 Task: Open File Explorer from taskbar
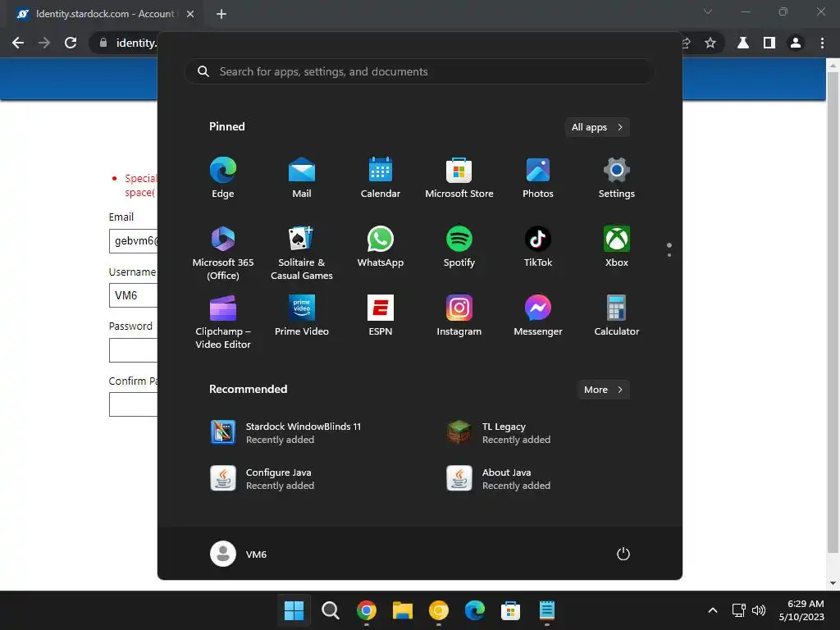[402, 610]
